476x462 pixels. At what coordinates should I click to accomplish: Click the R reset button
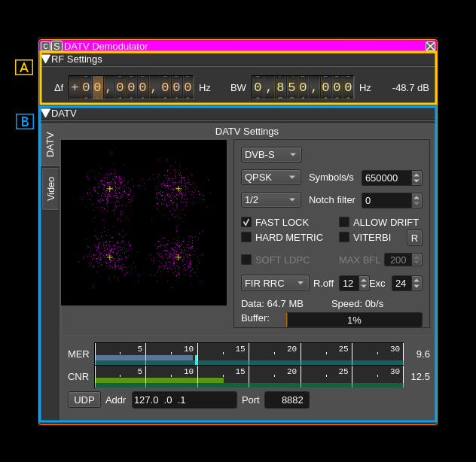414,238
